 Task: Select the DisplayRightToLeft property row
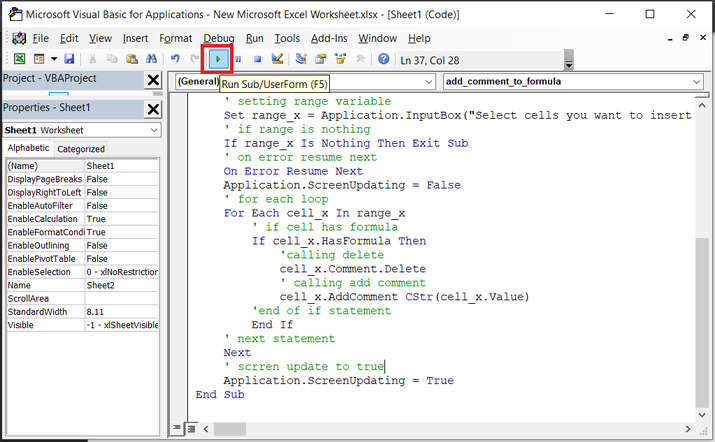pos(83,192)
